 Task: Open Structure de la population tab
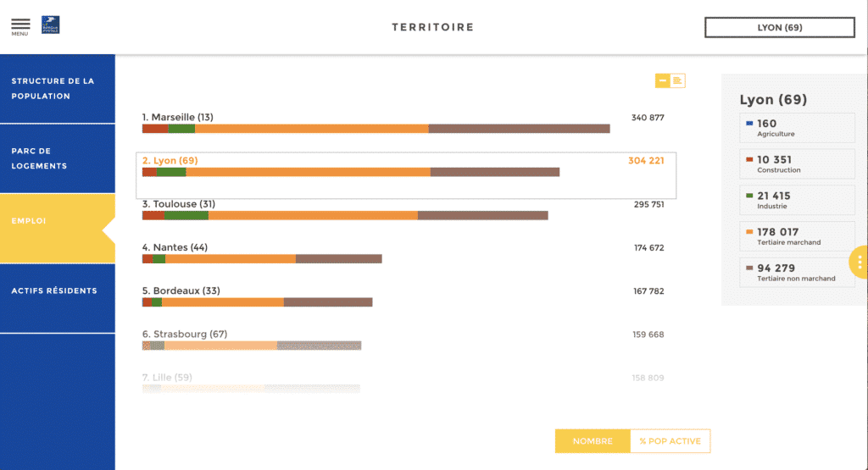pos(57,89)
